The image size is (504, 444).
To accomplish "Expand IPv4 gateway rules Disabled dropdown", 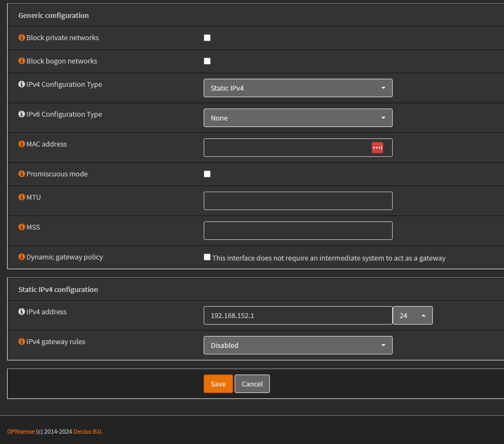I will pos(298,345).
